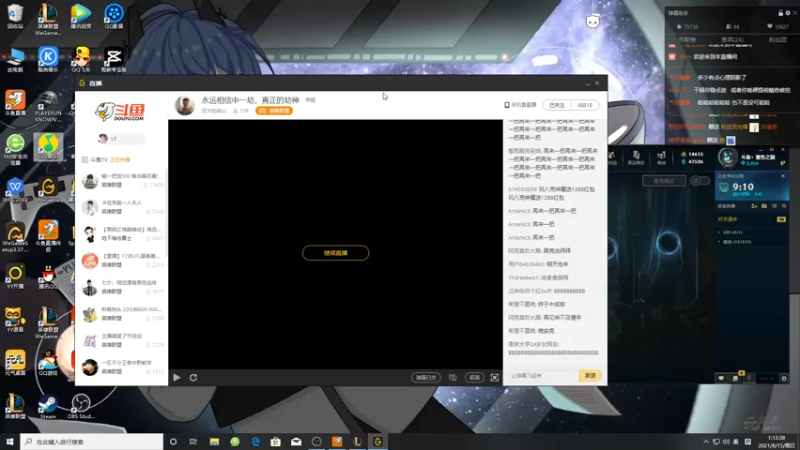This screenshot has height=450, width=800.
Task: Click 斗鱼TV 正在热播 header in sidebar
Action: 106,160
